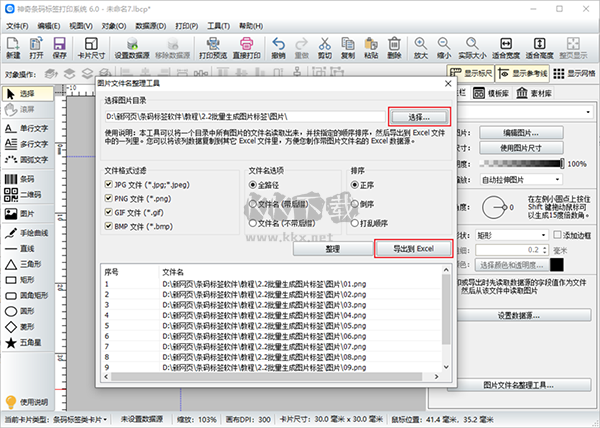Screen dimensions: 600x428
Task: Open the 自动拉伸图片 dropdown
Action: click(521, 180)
